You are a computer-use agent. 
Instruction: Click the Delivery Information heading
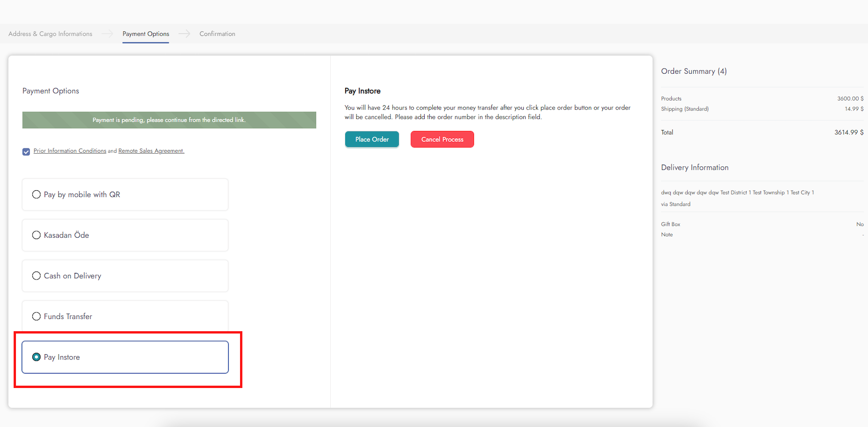(x=694, y=168)
